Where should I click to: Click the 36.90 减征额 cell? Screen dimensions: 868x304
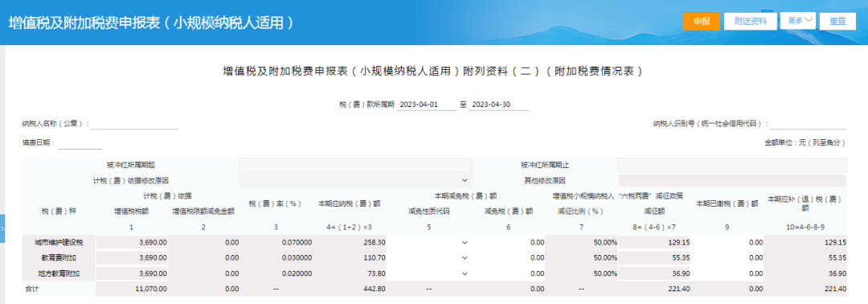(655, 273)
